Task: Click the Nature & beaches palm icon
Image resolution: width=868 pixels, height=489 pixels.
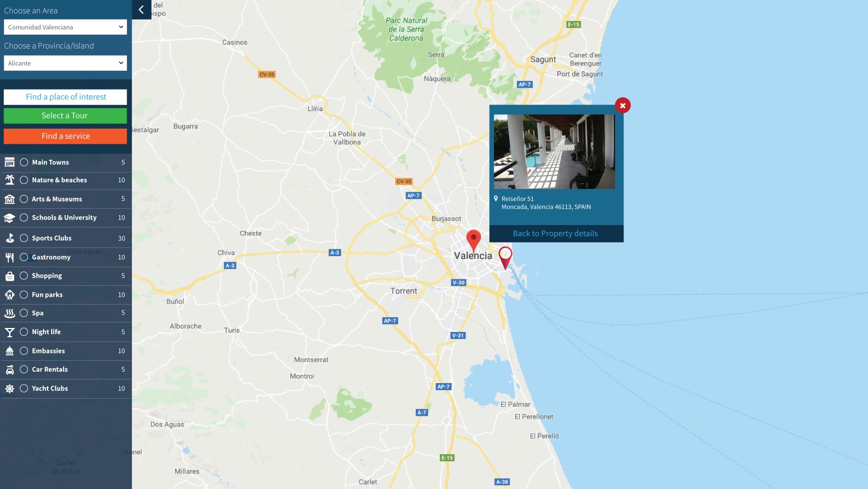Action: click(10, 180)
